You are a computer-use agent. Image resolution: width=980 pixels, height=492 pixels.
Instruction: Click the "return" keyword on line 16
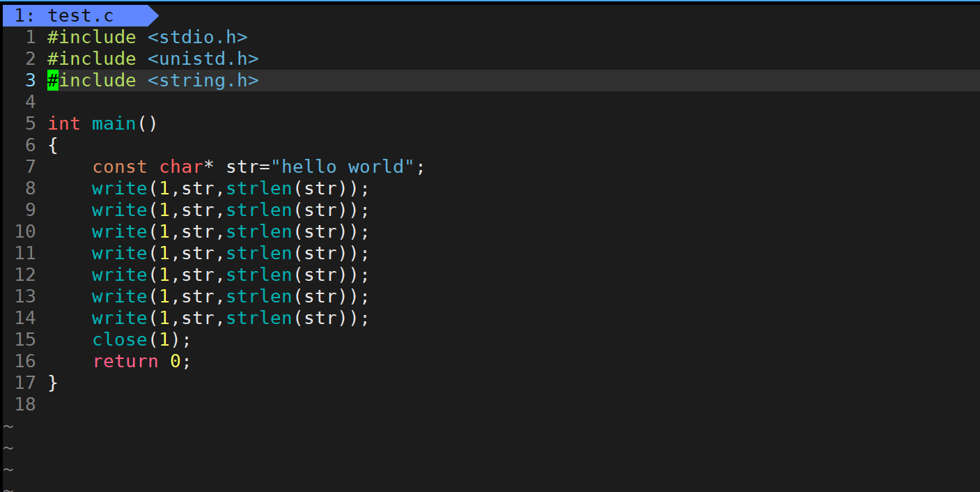125,361
